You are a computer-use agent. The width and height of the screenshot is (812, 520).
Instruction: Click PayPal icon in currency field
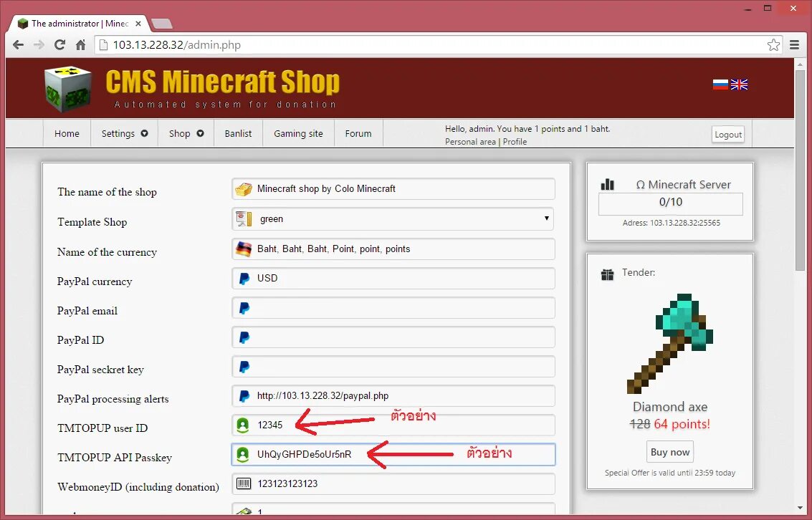click(244, 279)
